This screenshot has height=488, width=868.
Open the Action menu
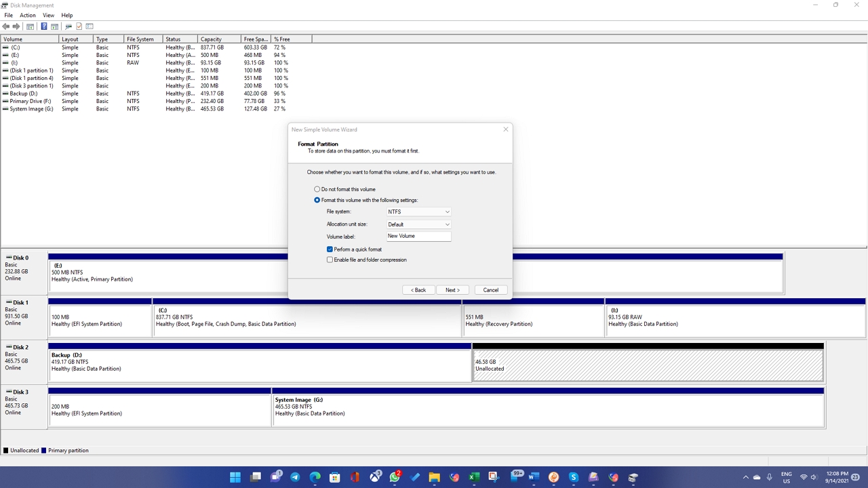[x=27, y=15]
